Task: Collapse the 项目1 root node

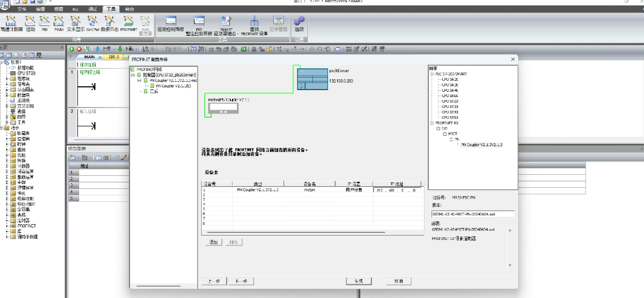Action: click(2, 62)
